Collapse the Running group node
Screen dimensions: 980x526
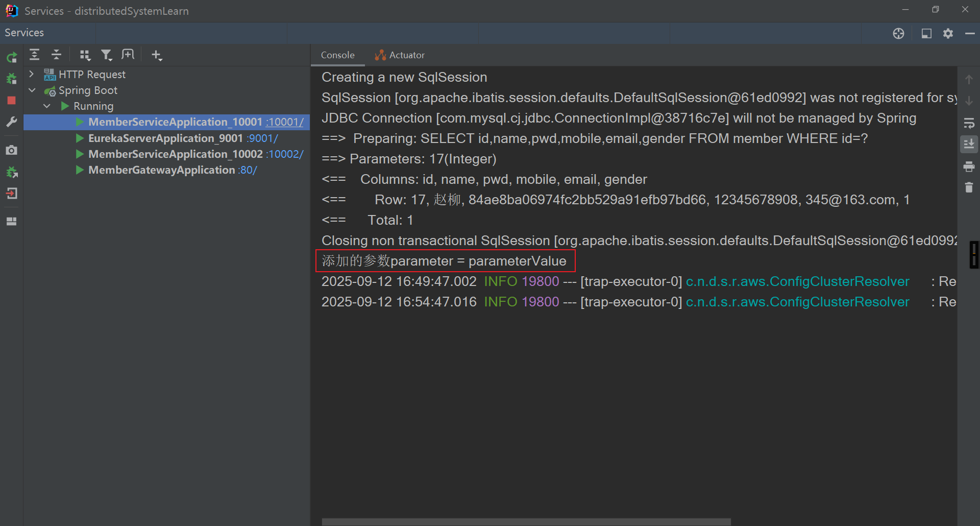click(x=47, y=106)
